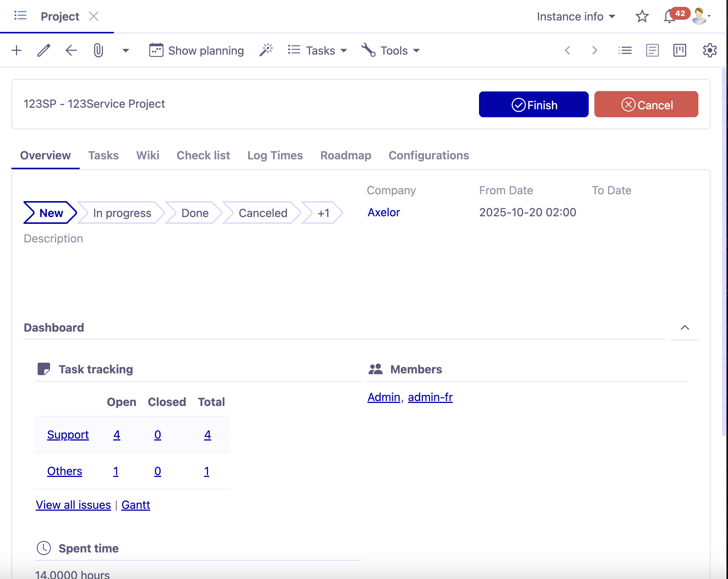The image size is (728, 579).
Task: Set project status to In progress
Action: point(122,213)
